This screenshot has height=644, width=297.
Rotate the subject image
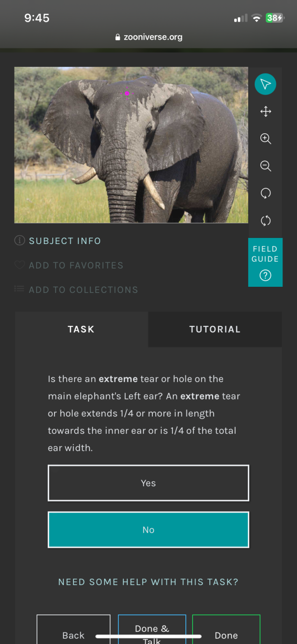click(265, 193)
